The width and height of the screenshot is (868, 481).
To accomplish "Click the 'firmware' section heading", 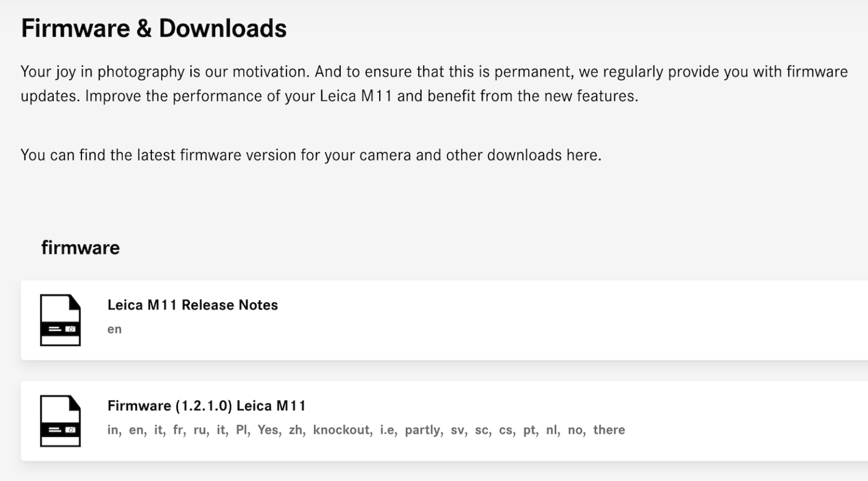I will tap(80, 247).
